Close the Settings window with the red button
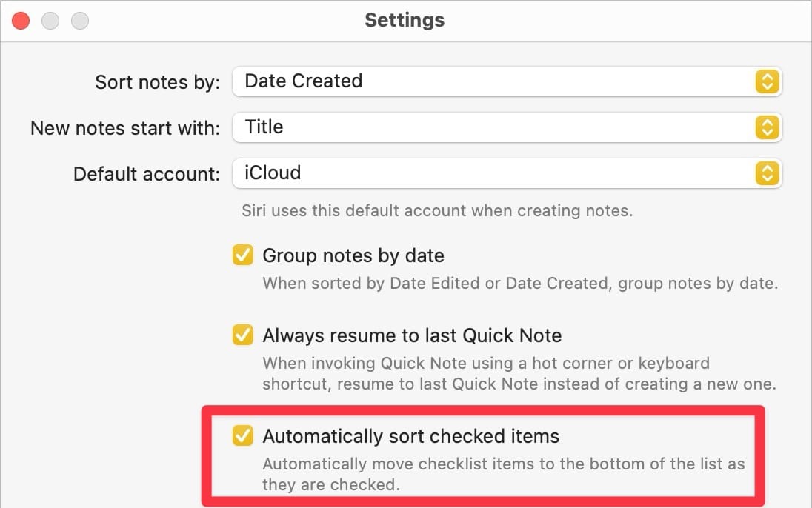812x508 pixels. [x=21, y=21]
